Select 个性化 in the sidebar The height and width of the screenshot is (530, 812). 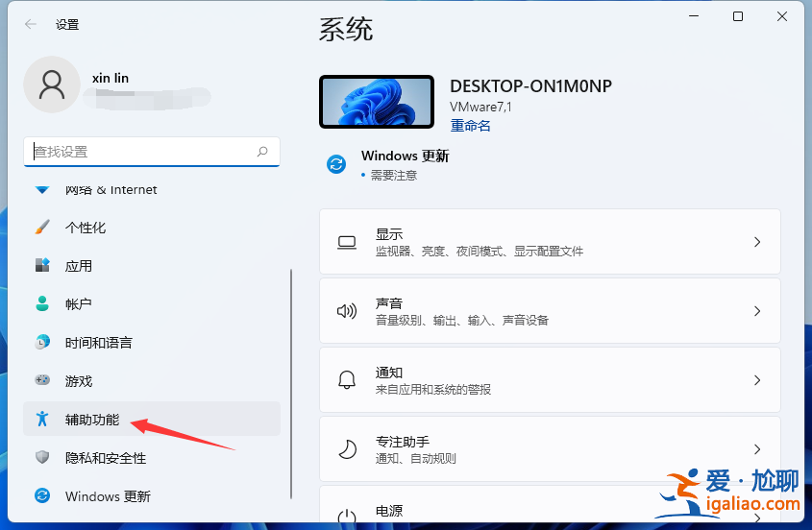point(152,228)
